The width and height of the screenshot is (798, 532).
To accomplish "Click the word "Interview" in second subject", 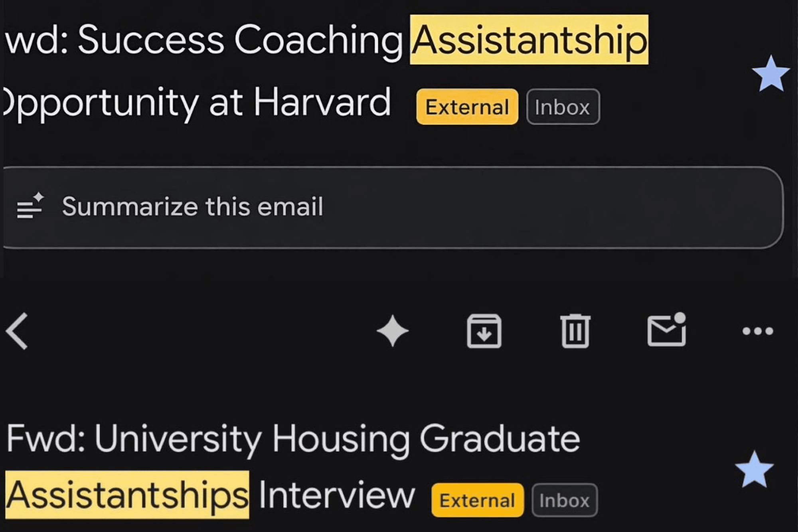I will point(337,495).
